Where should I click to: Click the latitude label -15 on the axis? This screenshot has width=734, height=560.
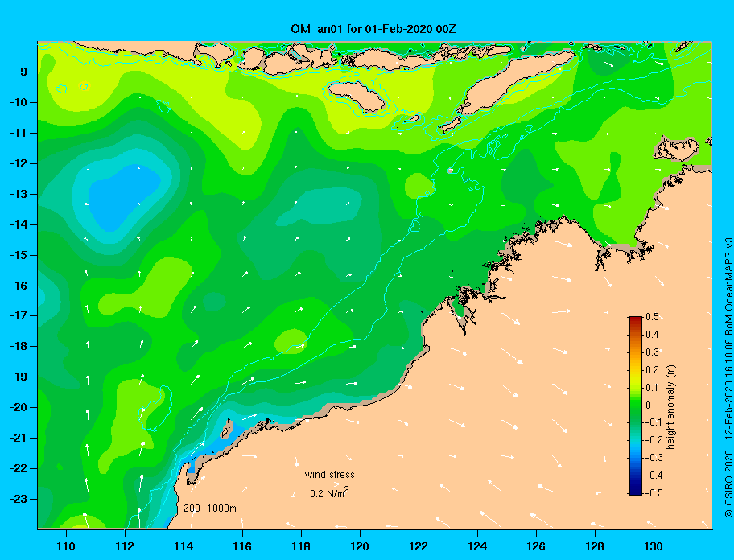(x=19, y=255)
